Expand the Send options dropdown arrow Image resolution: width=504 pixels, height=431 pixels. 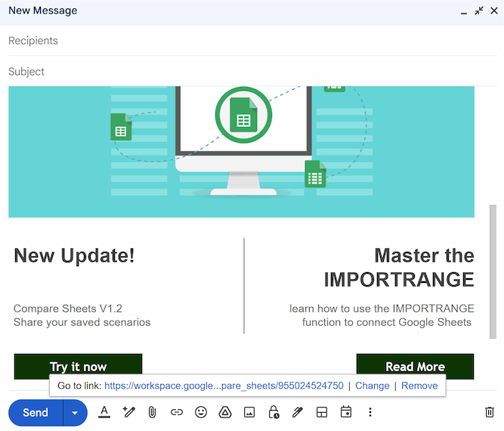74,413
